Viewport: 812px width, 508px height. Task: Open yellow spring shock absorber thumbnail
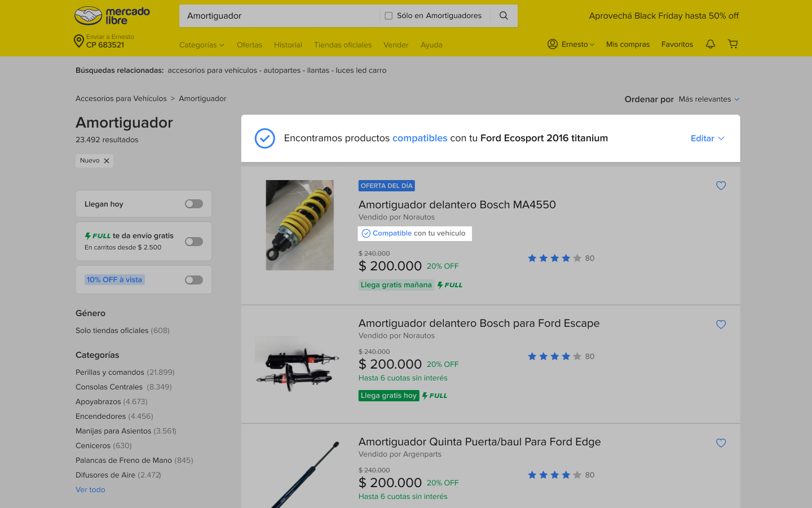[299, 225]
